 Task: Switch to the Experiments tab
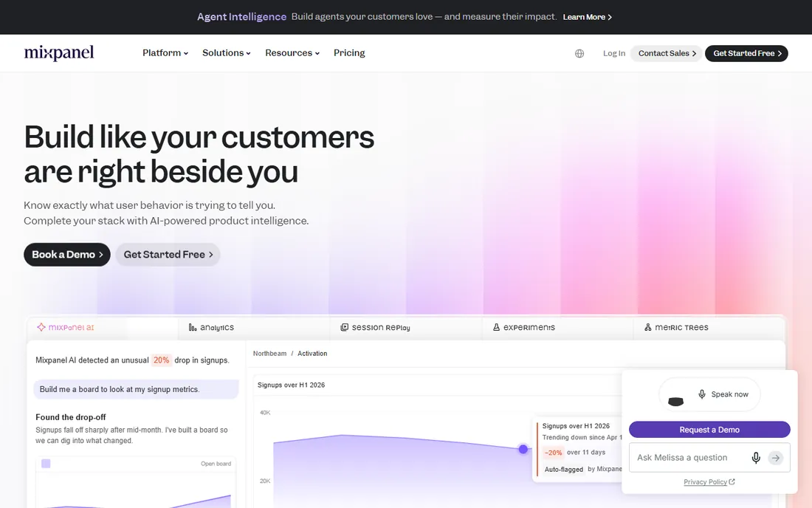557,327
